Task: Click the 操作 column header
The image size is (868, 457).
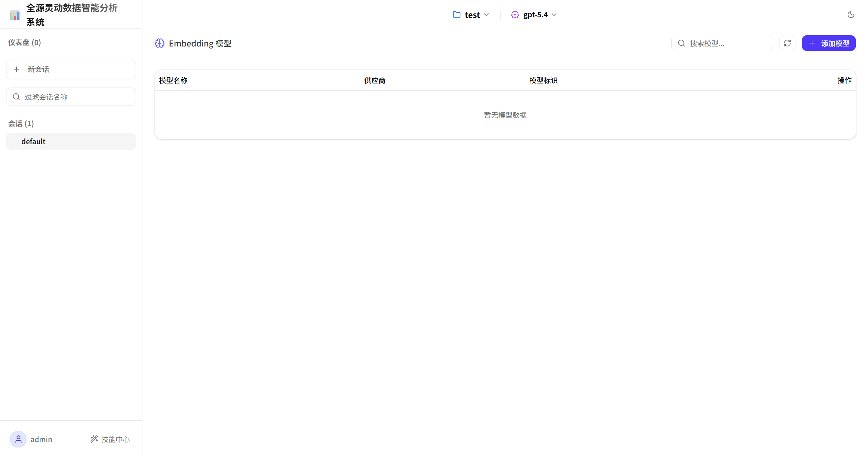Action: (844, 80)
